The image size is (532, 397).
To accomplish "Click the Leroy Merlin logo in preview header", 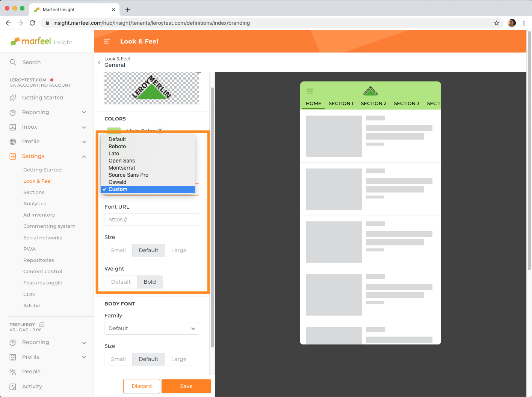I will click(370, 91).
